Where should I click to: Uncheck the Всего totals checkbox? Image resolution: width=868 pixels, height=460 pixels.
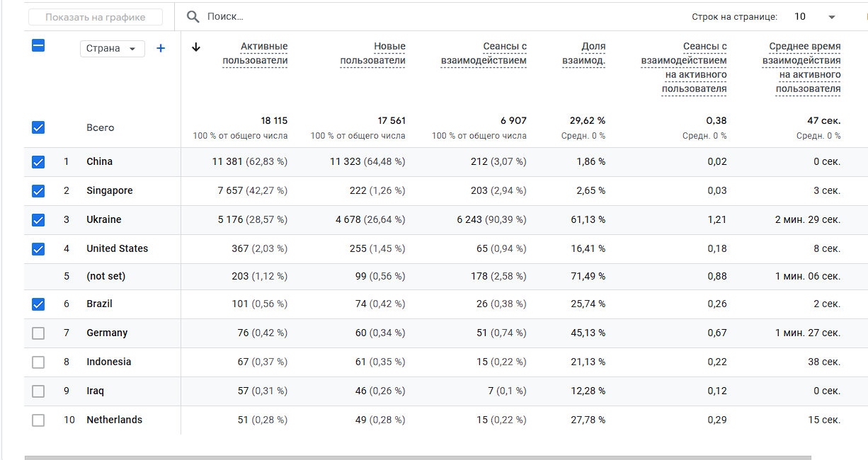(38, 127)
